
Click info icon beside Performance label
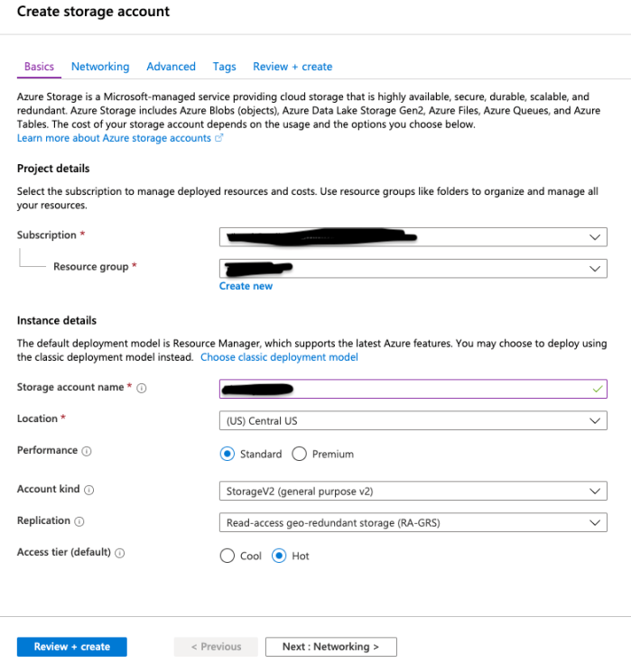coord(87,451)
